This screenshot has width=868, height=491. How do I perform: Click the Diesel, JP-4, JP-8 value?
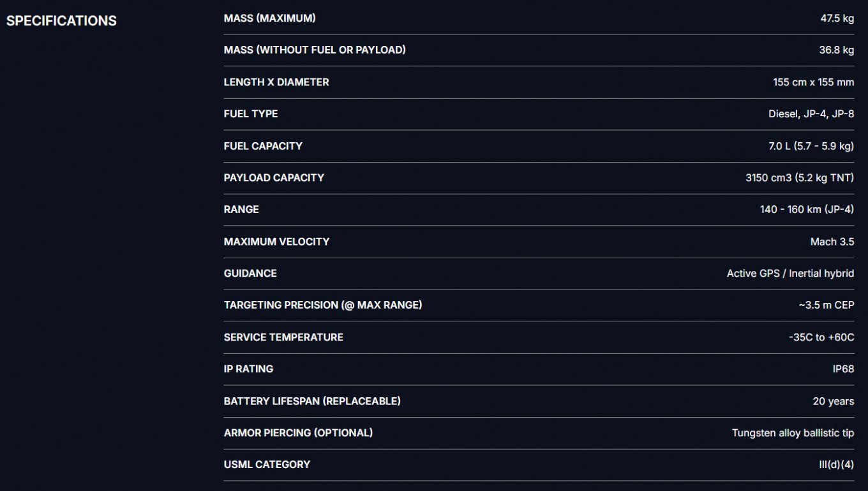pyautogui.click(x=811, y=114)
